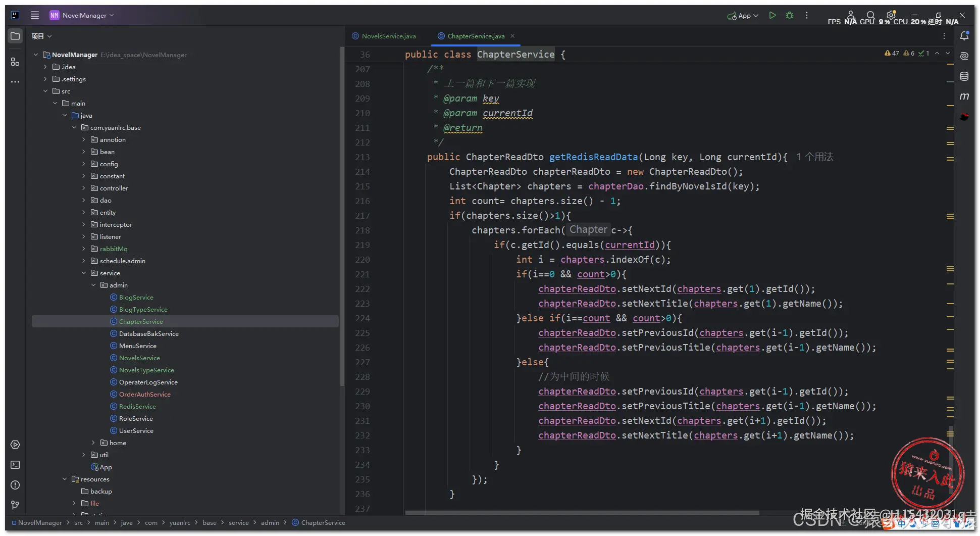Click the project tree vertical scrollbar
The height and width of the screenshot is (536, 980).
342,216
